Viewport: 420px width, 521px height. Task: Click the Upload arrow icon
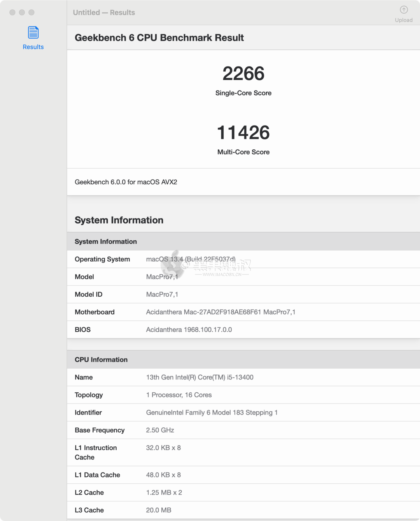pos(404,10)
